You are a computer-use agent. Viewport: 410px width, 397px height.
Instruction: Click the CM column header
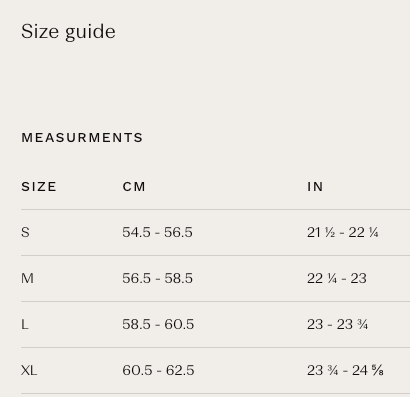[134, 187]
